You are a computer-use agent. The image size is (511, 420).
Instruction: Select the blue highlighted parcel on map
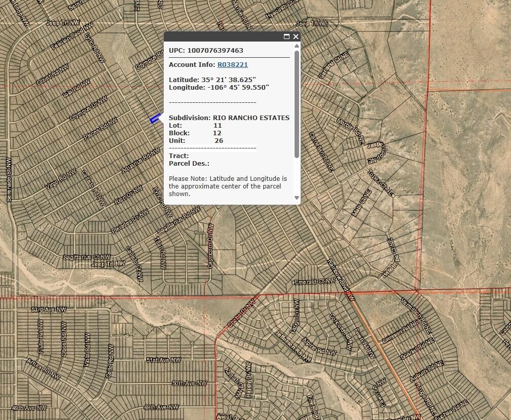tap(155, 119)
